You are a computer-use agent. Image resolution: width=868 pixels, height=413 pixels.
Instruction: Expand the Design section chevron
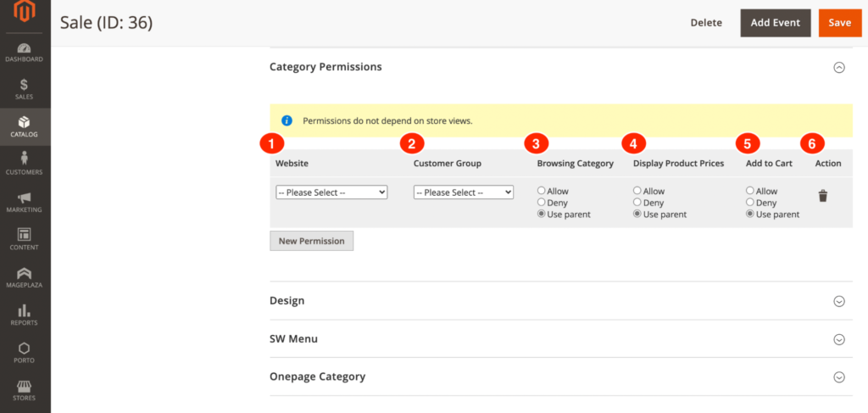point(839,302)
